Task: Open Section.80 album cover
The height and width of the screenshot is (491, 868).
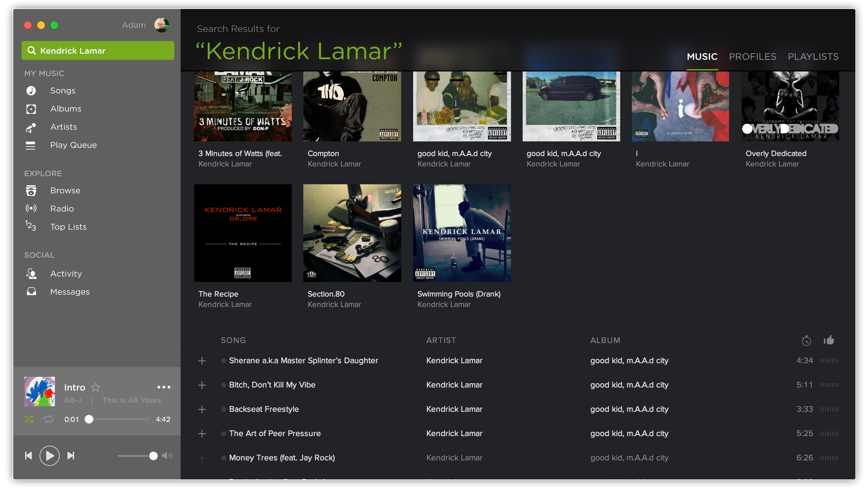Action: coord(352,233)
